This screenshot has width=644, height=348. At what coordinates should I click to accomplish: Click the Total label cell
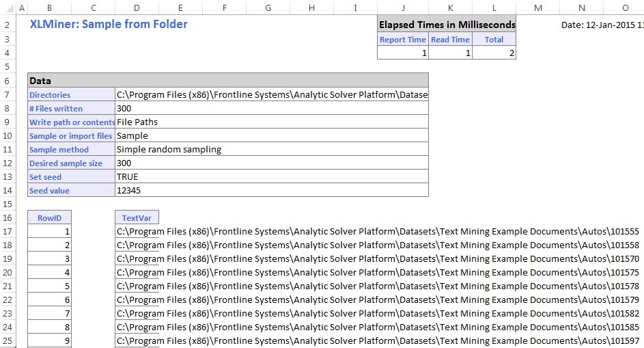point(494,40)
